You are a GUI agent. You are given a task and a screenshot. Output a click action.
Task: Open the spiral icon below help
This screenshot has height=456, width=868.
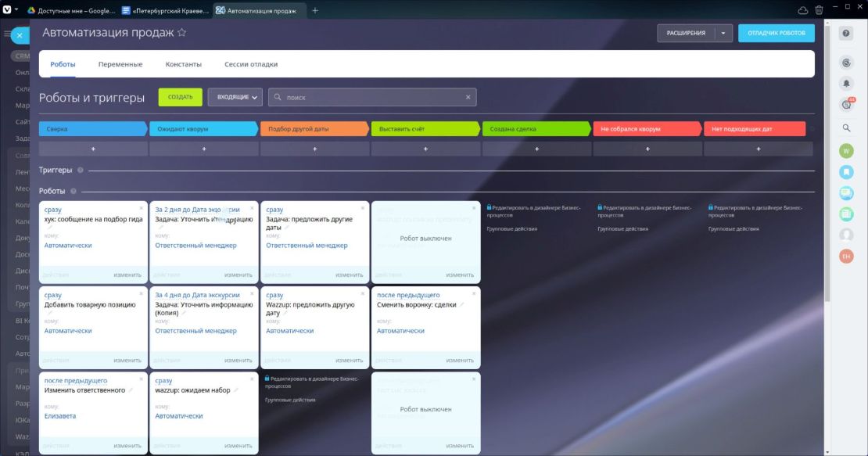pyautogui.click(x=846, y=63)
